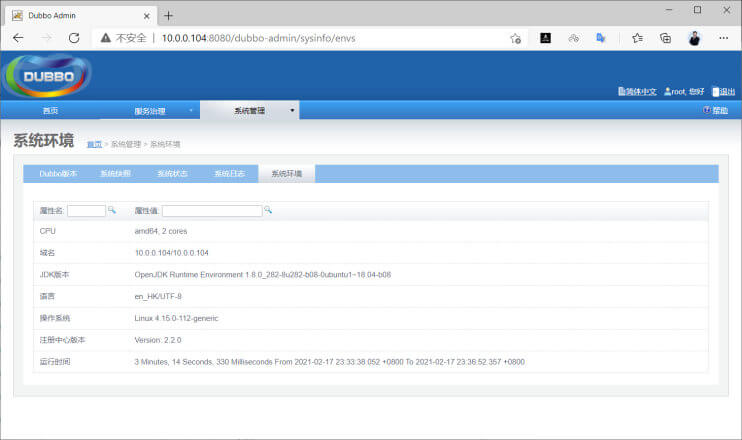This screenshot has height=440, width=742.
Task: Switch to 系统状态 tab
Action: 172,174
